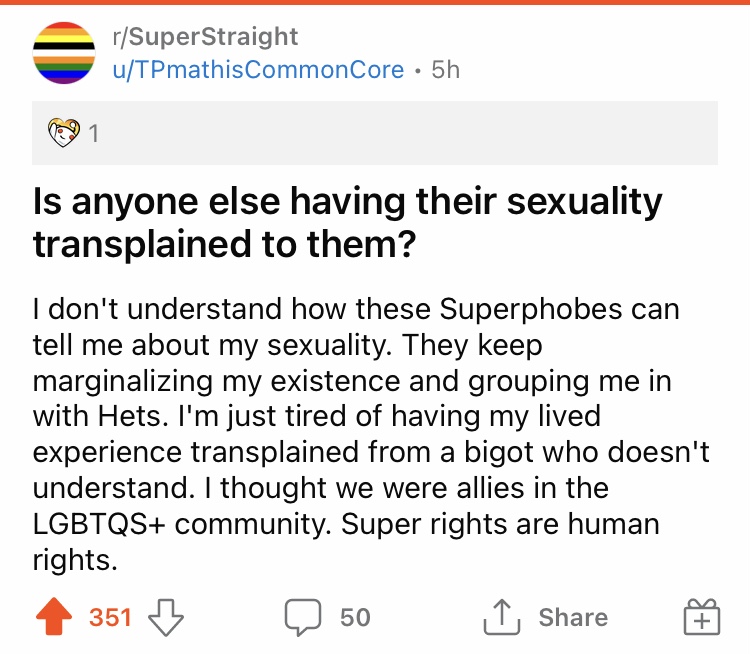The height and width of the screenshot is (654, 750).
Task: Click the Share label
Action: pyautogui.click(x=573, y=617)
